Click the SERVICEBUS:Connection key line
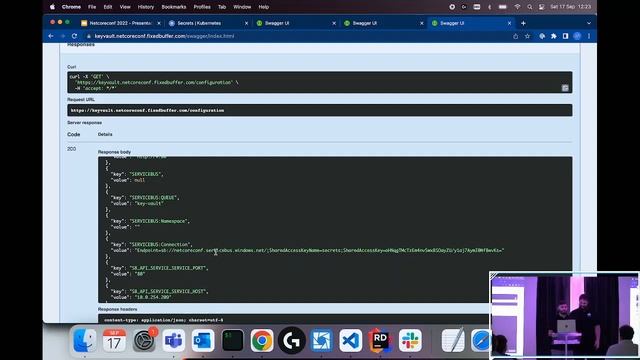The image size is (640, 360). [151, 244]
